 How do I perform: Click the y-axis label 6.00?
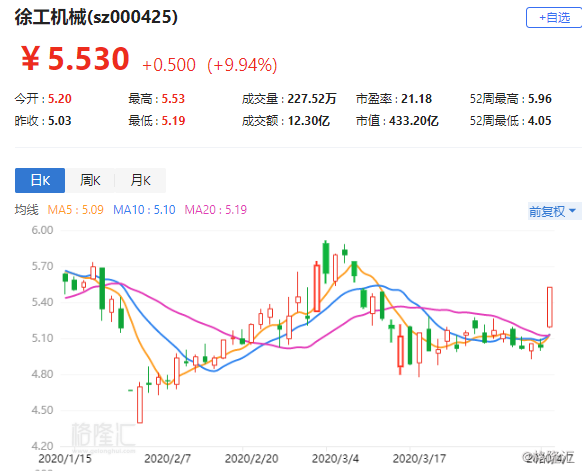pyautogui.click(x=42, y=230)
